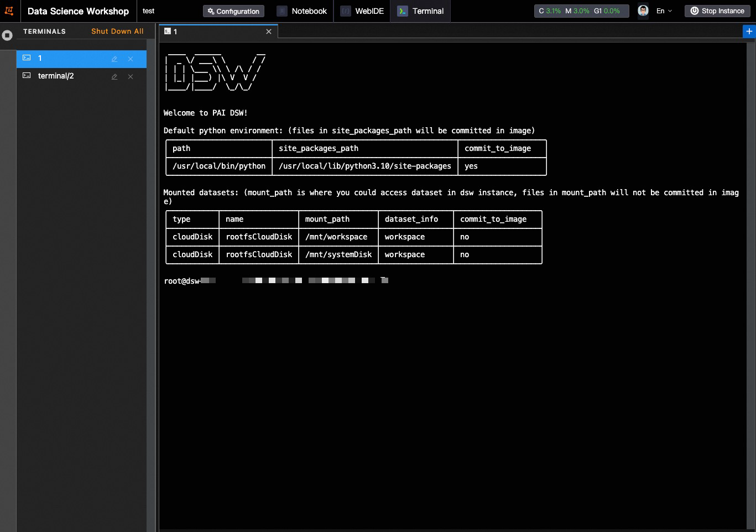
Task: Close the terminal tab labeled 1
Action: click(x=269, y=32)
